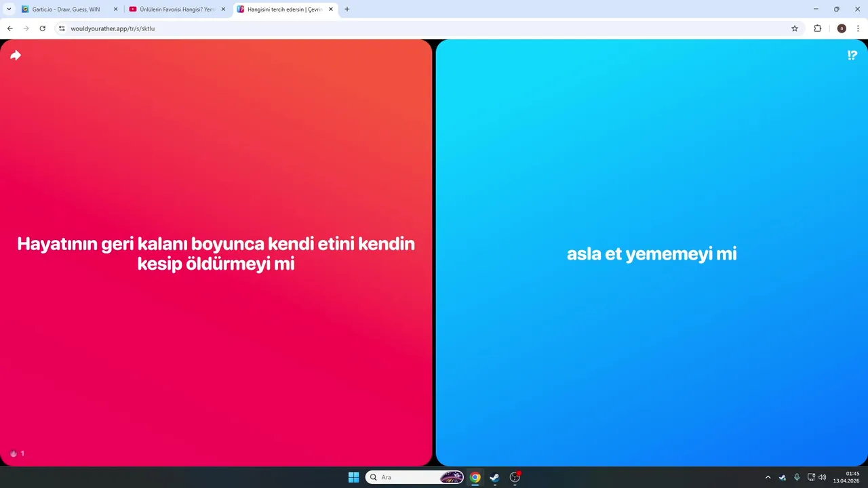Viewport: 868px width, 488px height.
Task: Open Steam from the taskbar
Action: click(x=495, y=477)
